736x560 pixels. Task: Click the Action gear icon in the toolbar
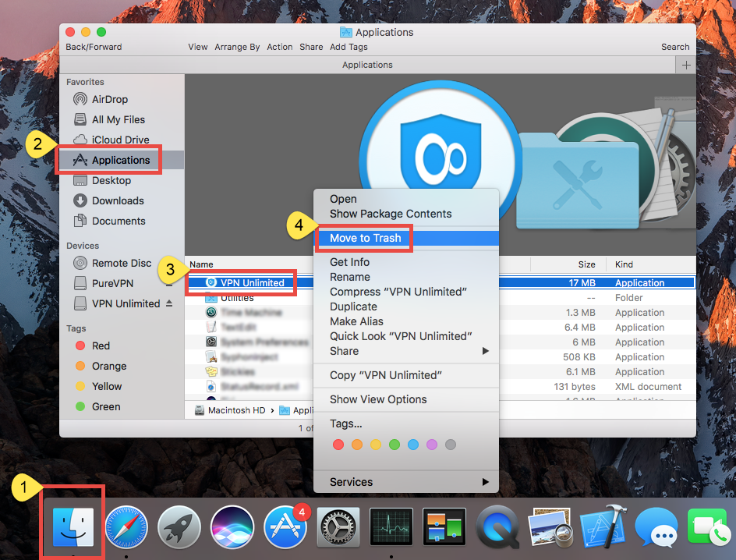279,47
